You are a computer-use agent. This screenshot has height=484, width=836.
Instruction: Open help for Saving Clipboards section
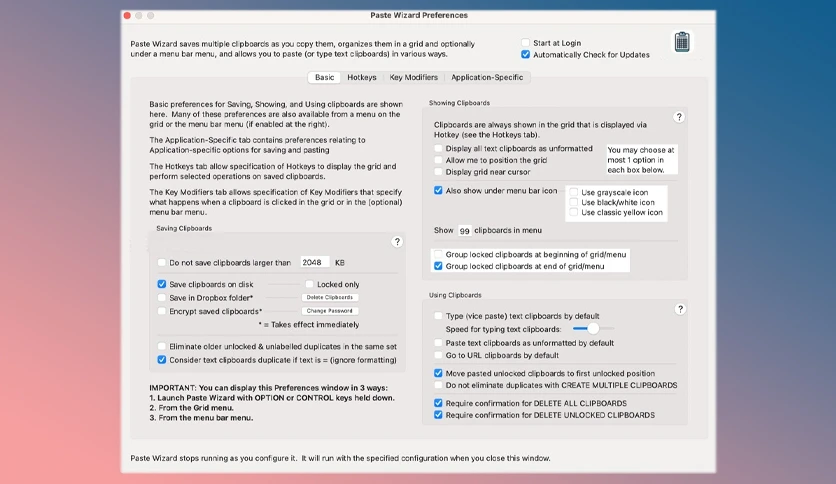(397, 242)
